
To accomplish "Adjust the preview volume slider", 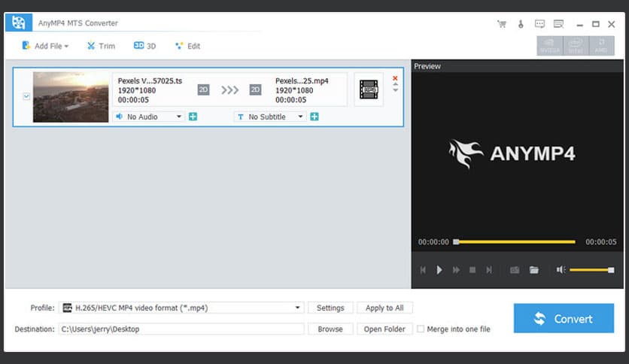I will [591, 270].
